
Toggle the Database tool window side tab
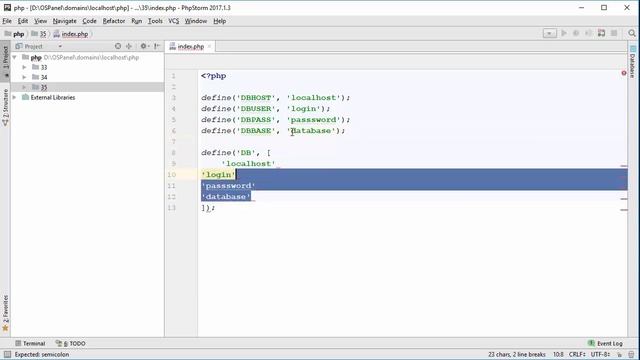tap(633, 61)
